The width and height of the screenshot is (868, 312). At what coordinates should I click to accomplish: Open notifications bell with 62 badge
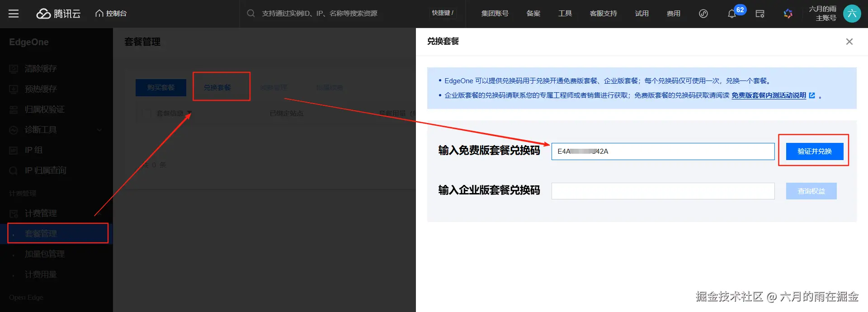click(732, 14)
